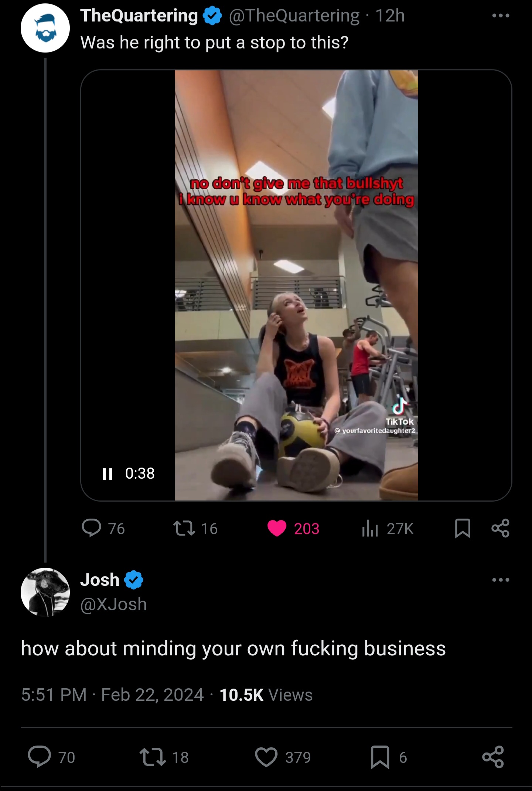Open more options on TheQuartering's post
The height and width of the screenshot is (791, 532).
[501, 16]
